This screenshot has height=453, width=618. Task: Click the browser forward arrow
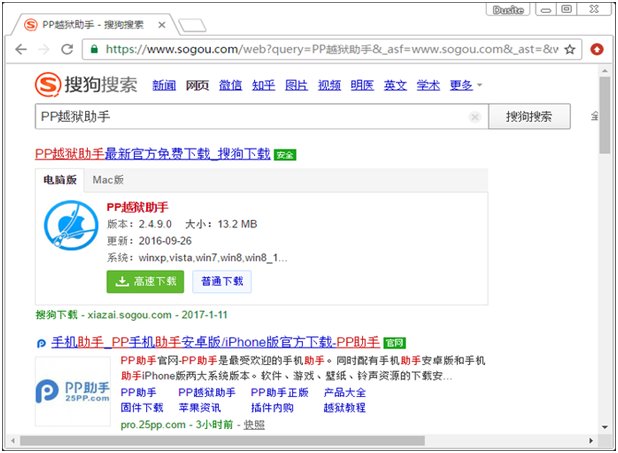click(x=44, y=49)
